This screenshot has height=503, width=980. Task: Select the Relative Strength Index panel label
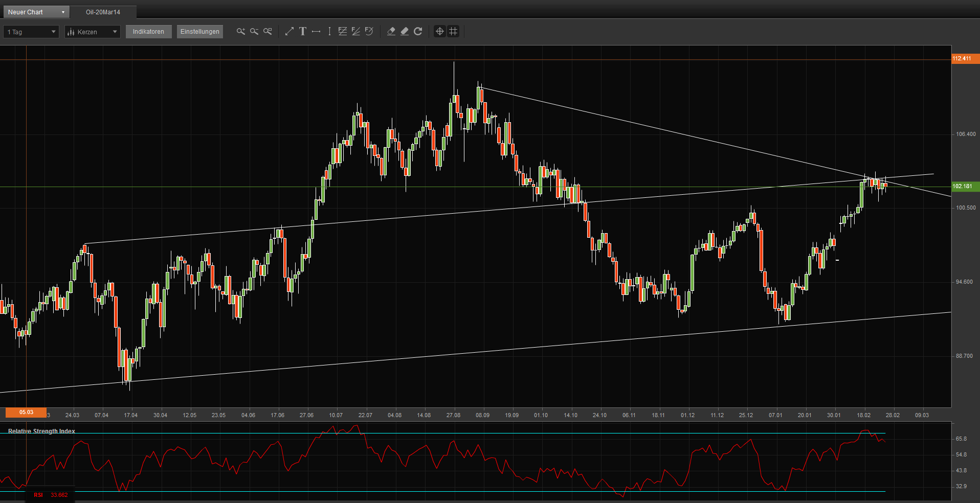point(41,431)
